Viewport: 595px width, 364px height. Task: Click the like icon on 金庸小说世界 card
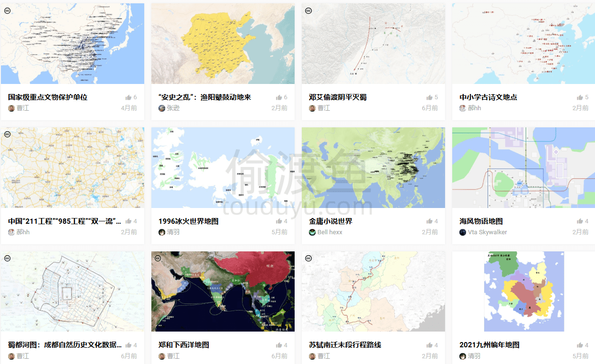(429, 221)
